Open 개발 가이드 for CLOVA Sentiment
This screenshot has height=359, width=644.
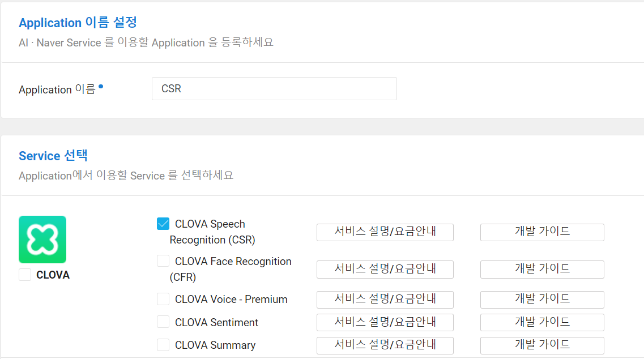[x=542, y=322]
